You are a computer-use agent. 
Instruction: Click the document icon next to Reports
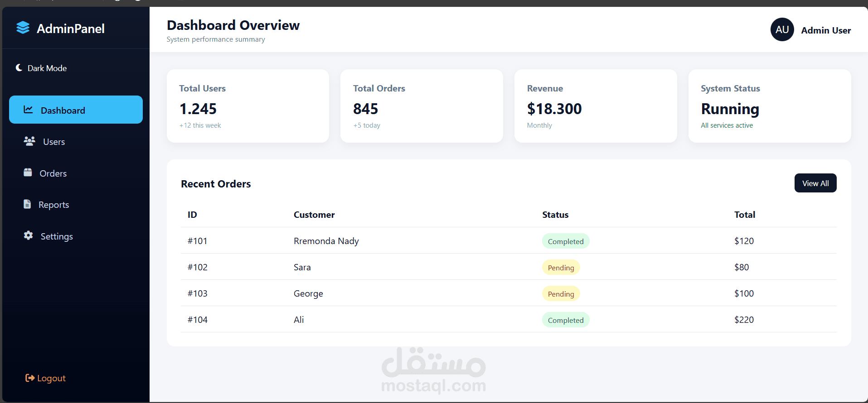[27, 204]
